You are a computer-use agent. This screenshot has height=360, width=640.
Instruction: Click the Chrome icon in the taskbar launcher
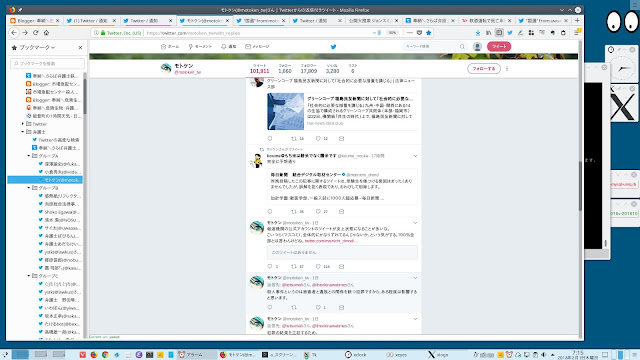click(105, 355)
